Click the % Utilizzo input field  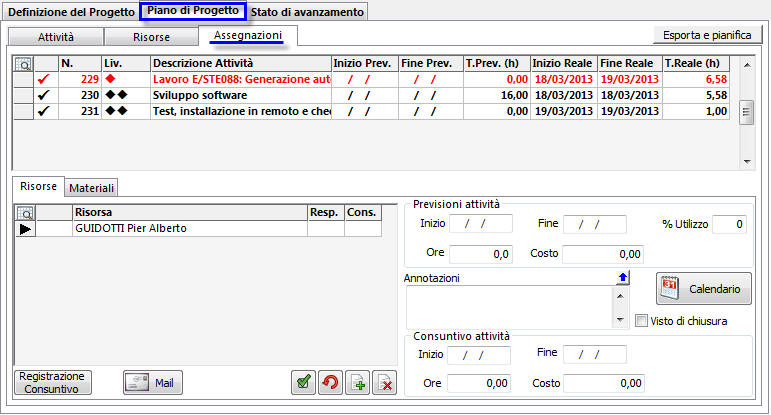727,224
